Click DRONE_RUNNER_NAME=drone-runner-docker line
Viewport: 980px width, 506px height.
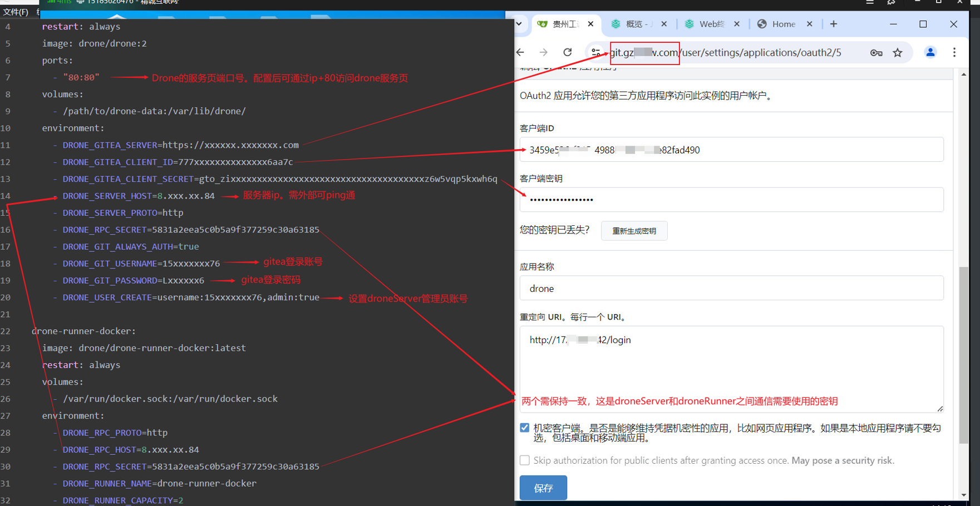[159, 483]
